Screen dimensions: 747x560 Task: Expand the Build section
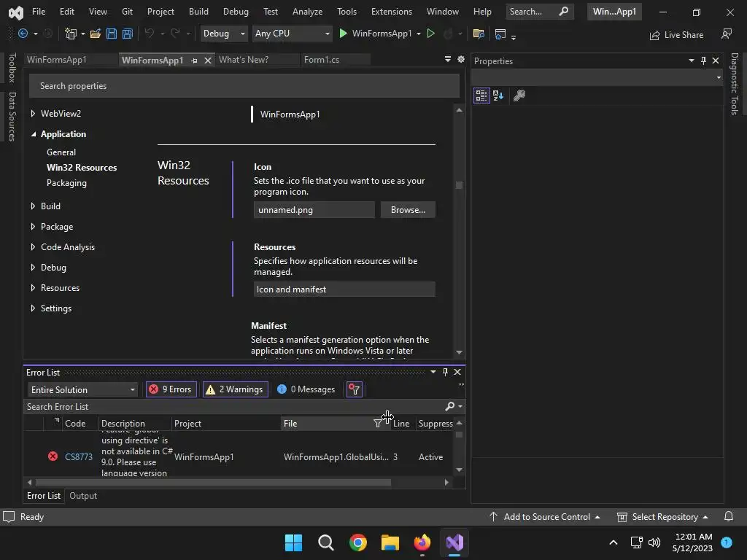click(x=33, y=206)
